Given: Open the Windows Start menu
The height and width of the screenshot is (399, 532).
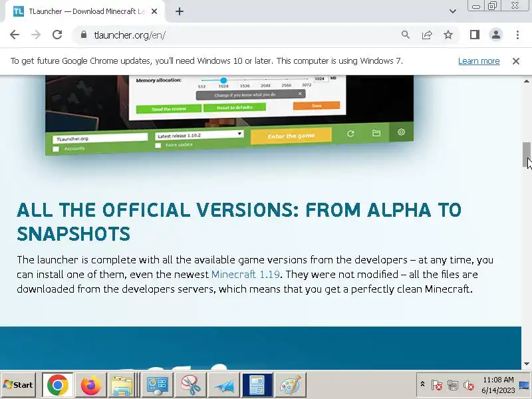Looking at the screenshot, I should tap(19, 385).
